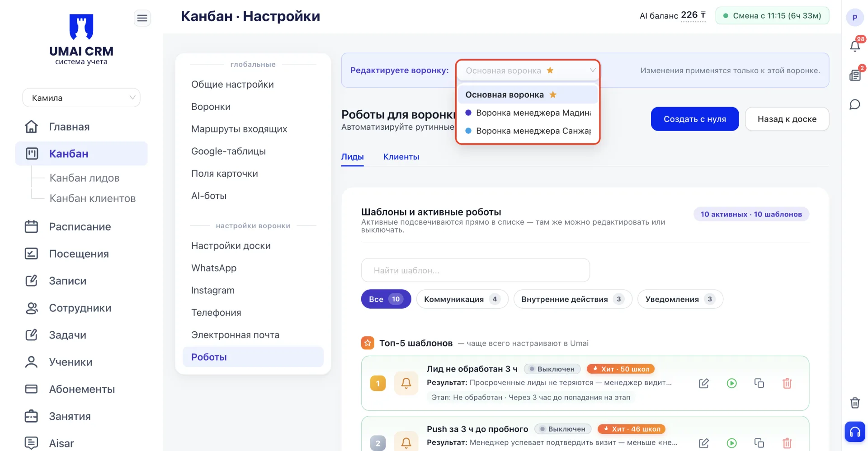Filter robots by Все

[386, 299]
